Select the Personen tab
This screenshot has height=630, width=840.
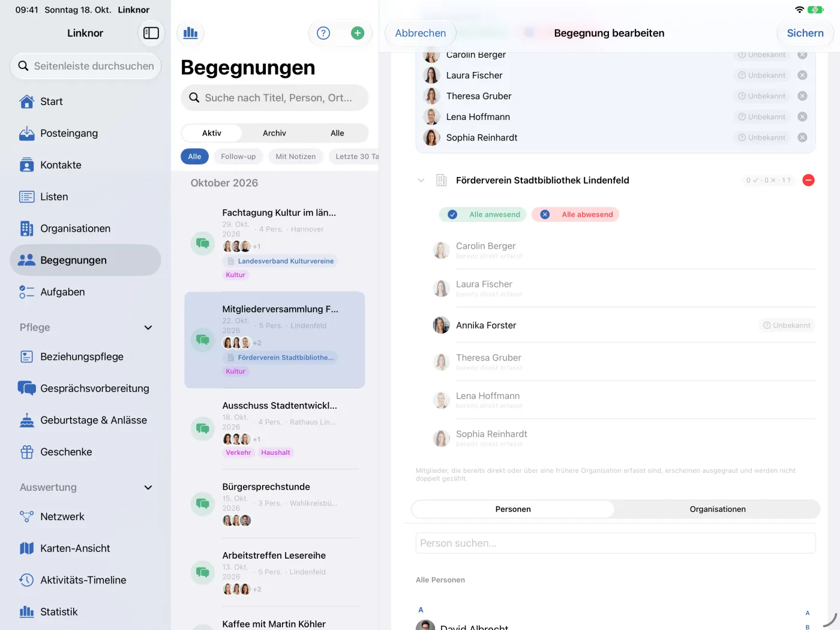click(x=513, y=509)
